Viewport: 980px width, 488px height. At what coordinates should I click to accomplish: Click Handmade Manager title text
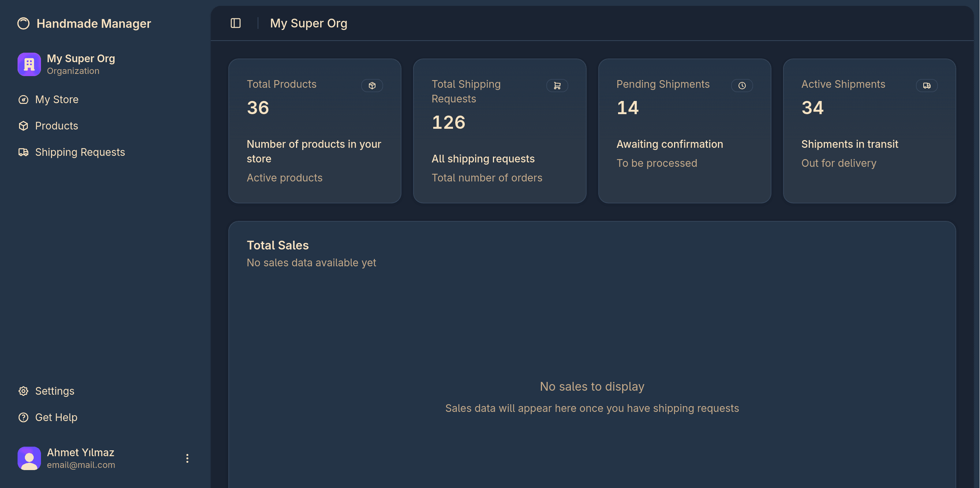(x=94, y=23)
